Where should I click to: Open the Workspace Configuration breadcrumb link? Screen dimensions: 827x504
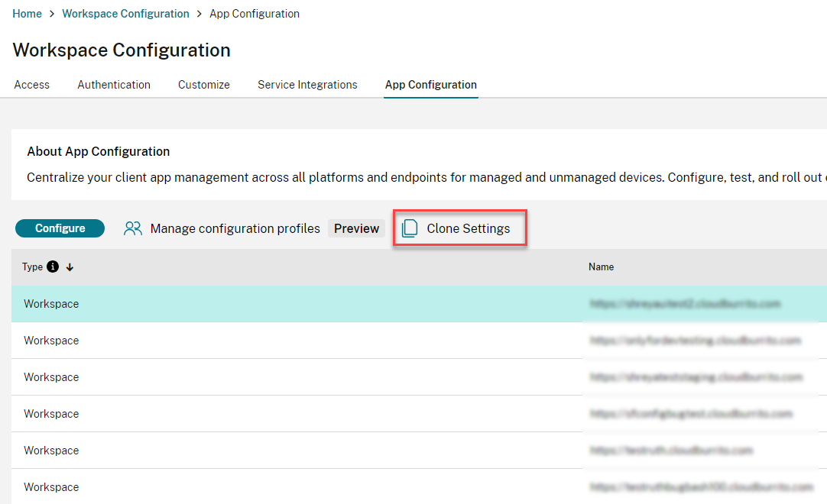[125, 14]
